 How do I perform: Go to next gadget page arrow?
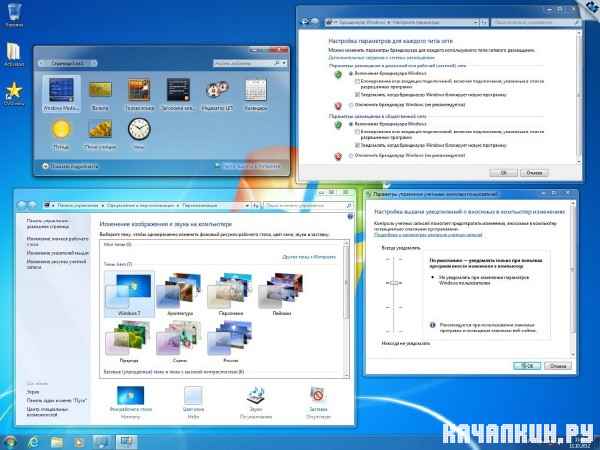click(93, 63)
